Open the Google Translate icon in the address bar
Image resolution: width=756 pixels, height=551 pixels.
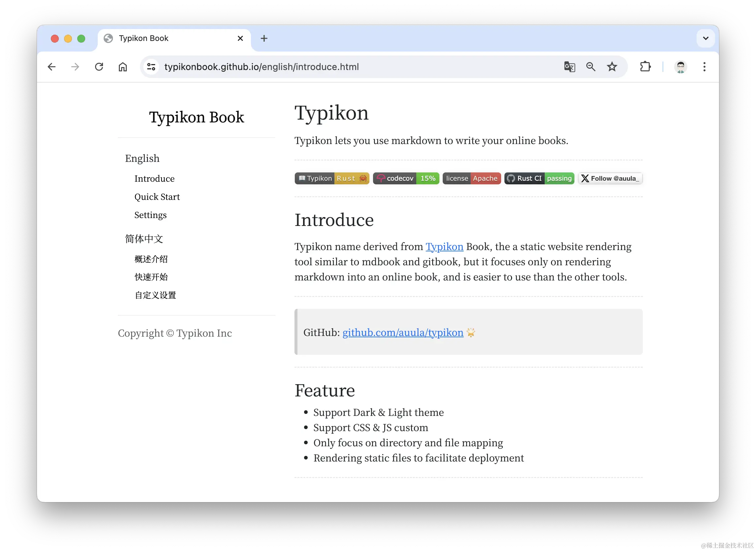[569, 67]
